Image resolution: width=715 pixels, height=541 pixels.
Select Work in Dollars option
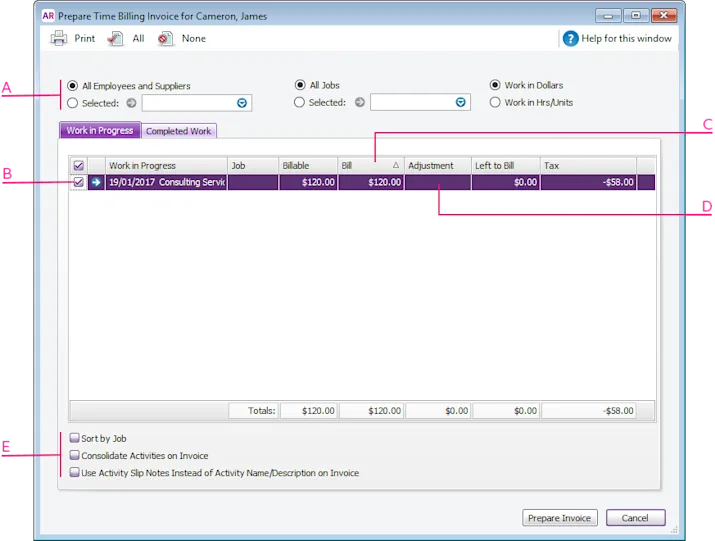click(495, 85)
